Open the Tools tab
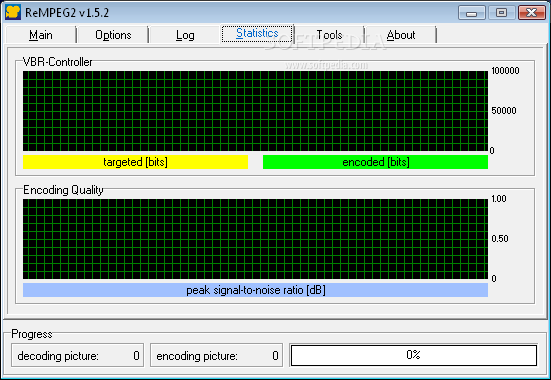 coord(329,35)
